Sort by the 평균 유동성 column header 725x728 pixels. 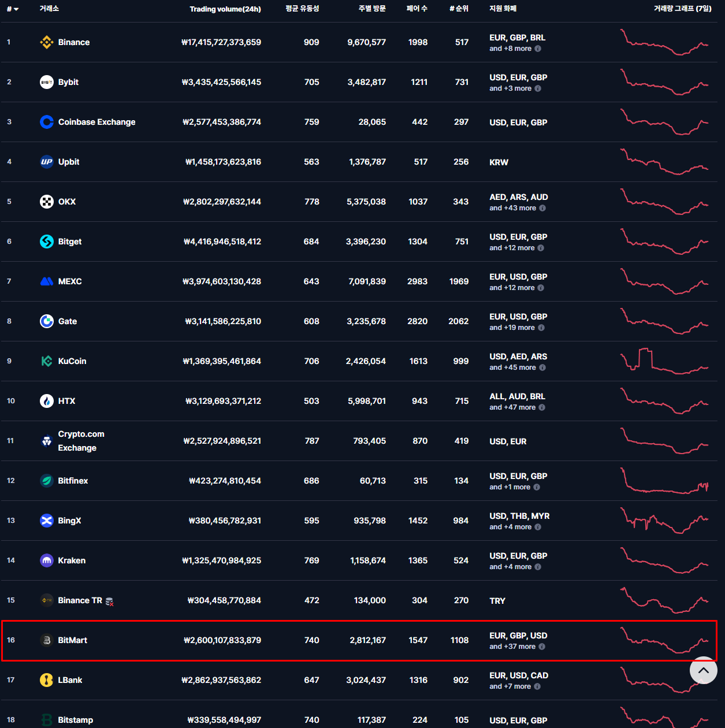[302, 9]
